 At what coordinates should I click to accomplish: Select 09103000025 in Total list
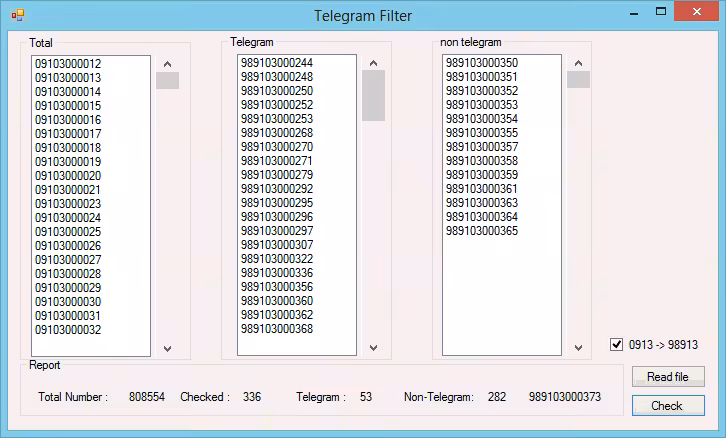pos(68,232)
